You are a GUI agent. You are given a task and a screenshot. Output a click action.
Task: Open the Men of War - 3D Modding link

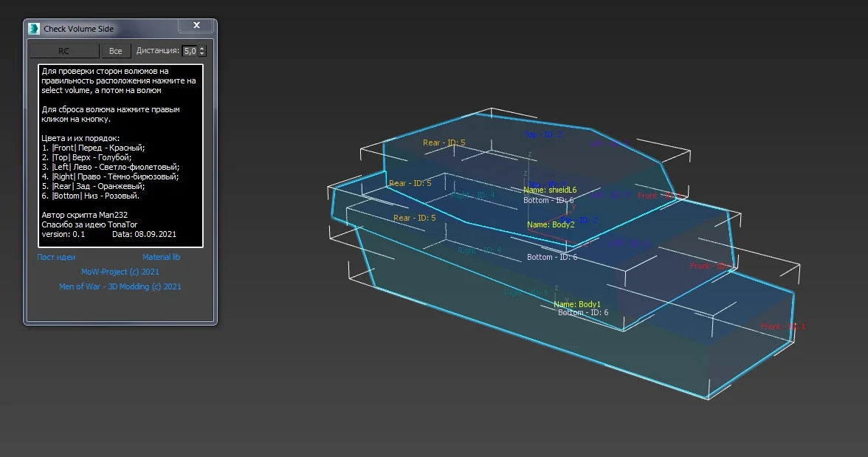click(120, 286)
